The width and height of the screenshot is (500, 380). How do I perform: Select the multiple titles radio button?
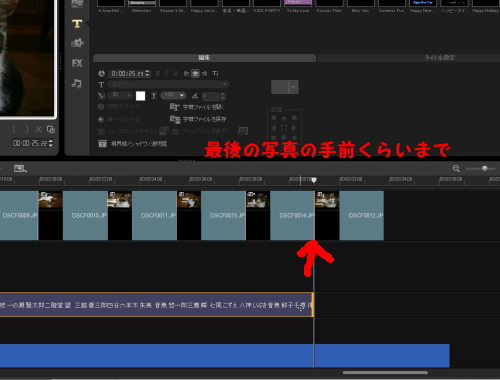click(x=101, y=107)
